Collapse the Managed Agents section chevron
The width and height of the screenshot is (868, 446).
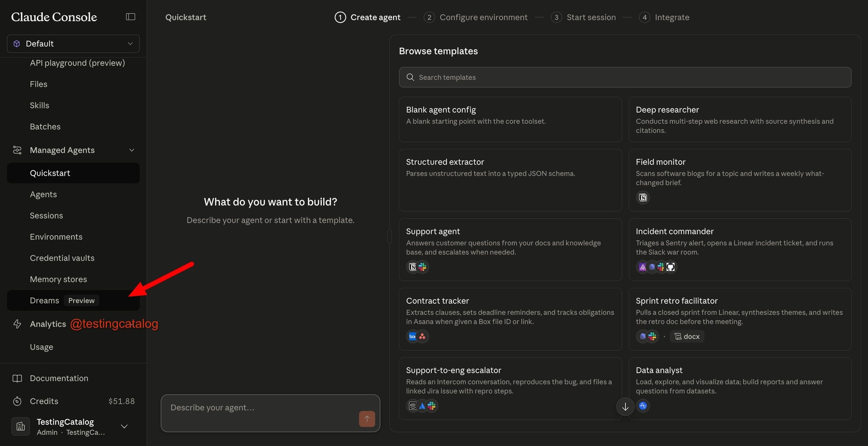132,150
